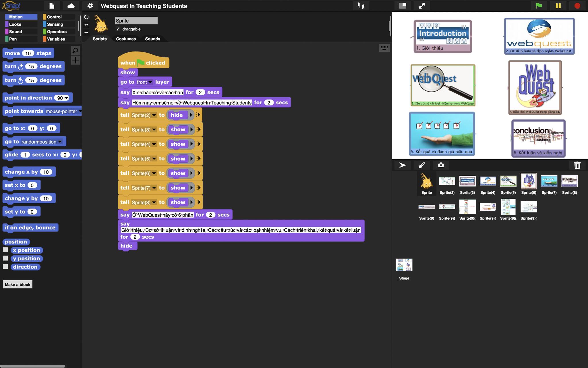
Task: Open the front layer dropdown in go to block
Action: pos(150,82)
